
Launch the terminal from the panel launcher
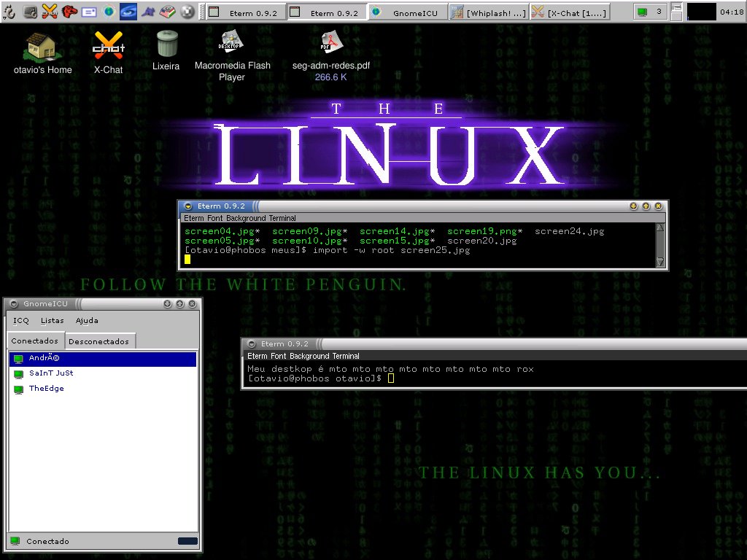tap(29, 11)
